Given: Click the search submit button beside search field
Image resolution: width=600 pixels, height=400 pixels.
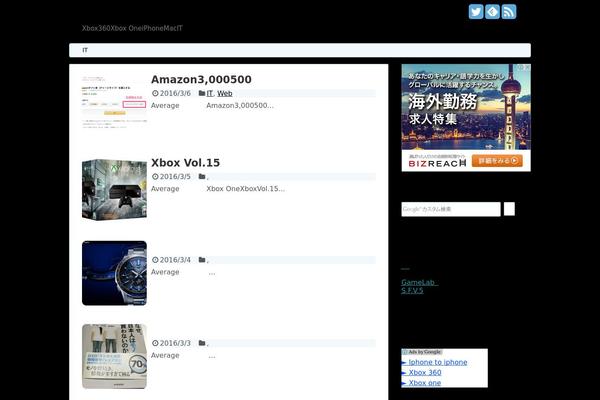Looking at the screenshot, I should pyautogui.click(x=509, y=209).
